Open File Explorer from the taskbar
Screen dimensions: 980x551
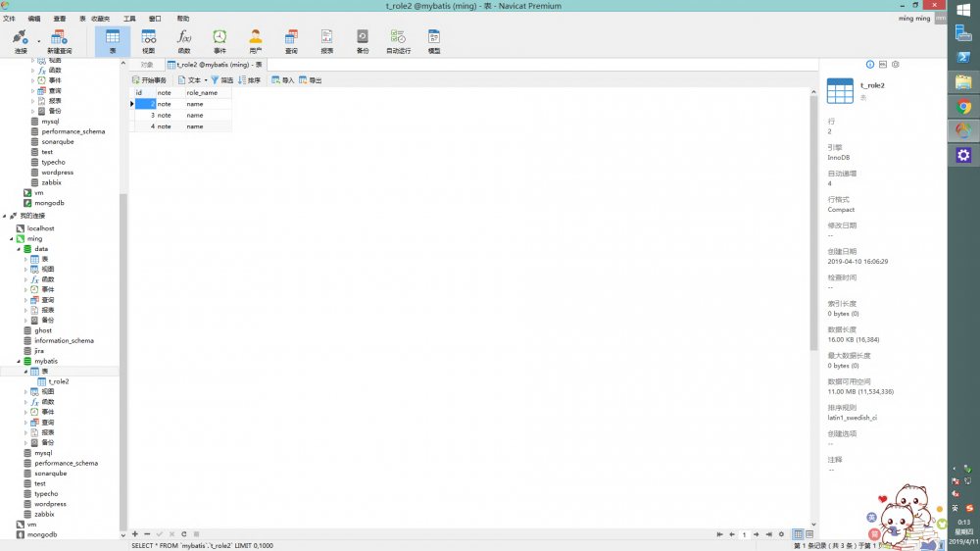(963, 82)
